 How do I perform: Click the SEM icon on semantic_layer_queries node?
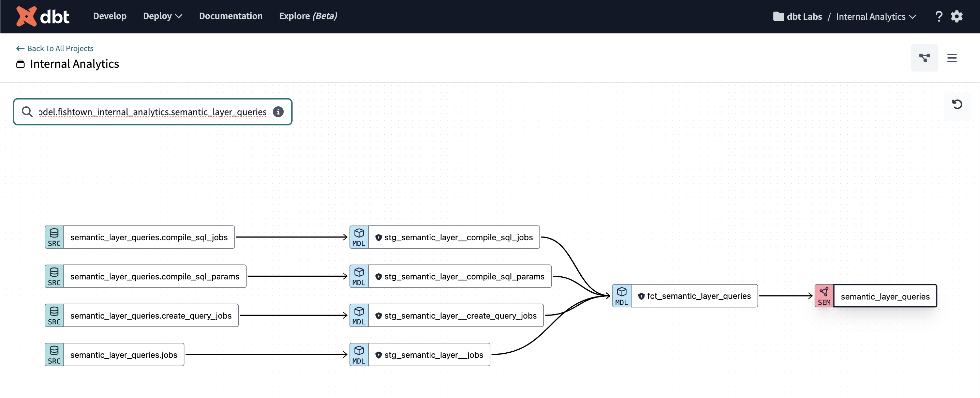(x=824, y=296)
